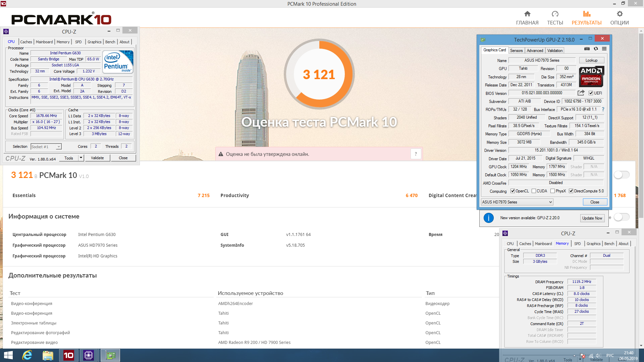Switch to PCMark 10 via taskbar icon

pyautogui.click(x=69, y=355)
